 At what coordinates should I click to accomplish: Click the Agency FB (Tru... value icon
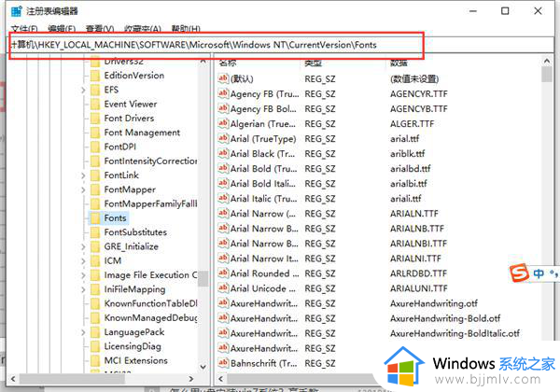(223, 93)
